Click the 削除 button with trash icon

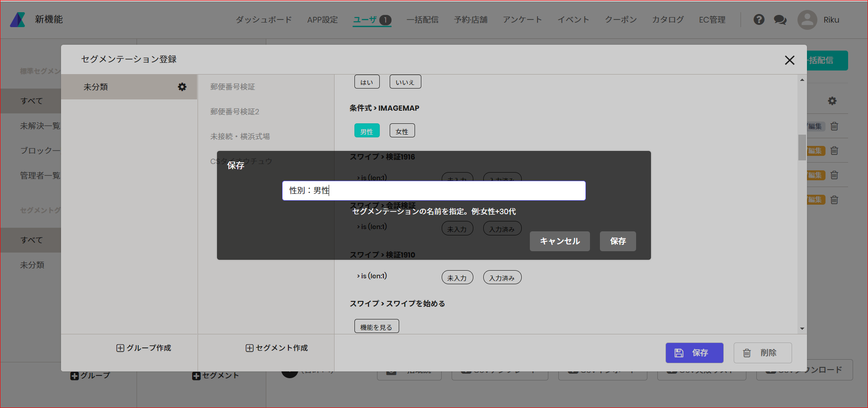click(x=763, y=353)
